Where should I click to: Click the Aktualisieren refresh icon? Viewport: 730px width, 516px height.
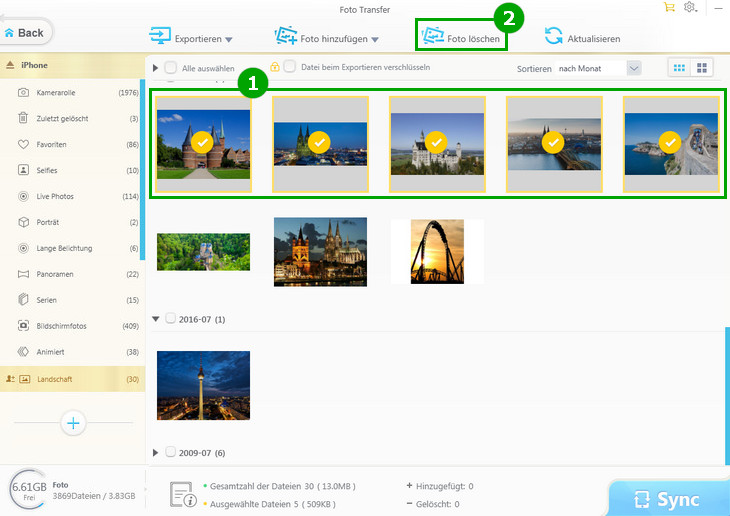pyautogui.click(x=553, y=37)
